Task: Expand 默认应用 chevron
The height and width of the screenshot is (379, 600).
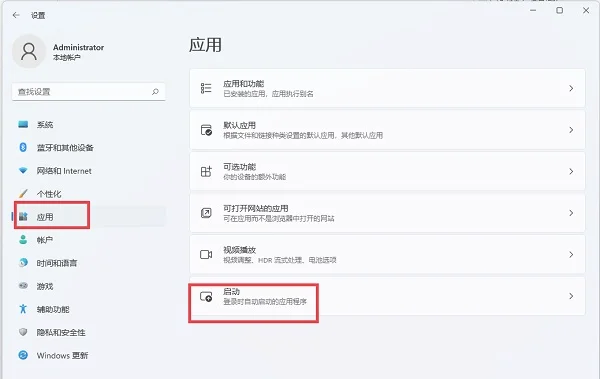Action: click(x=571, y=130)
